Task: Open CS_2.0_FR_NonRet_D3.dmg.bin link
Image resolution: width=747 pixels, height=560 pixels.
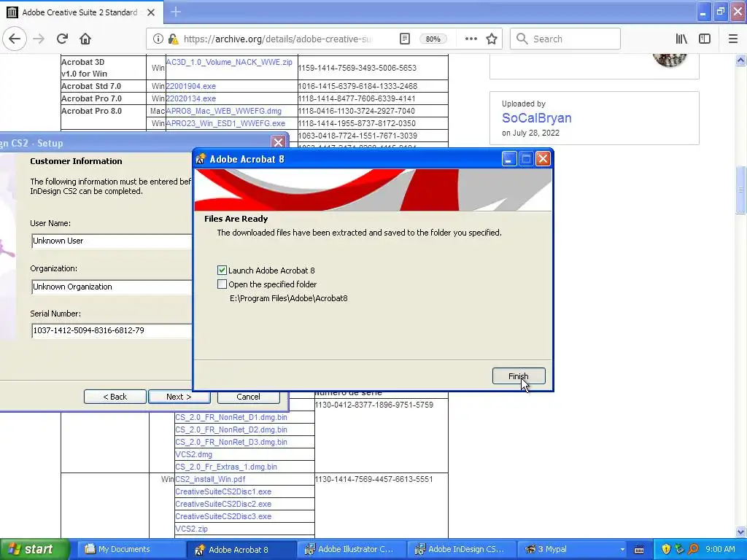Action: (231, 442)
